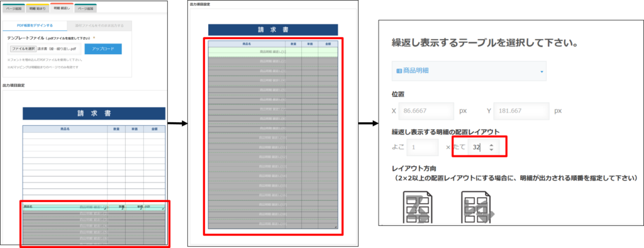
Task: Click the よこ layout count field
Action: coord(423,147)
